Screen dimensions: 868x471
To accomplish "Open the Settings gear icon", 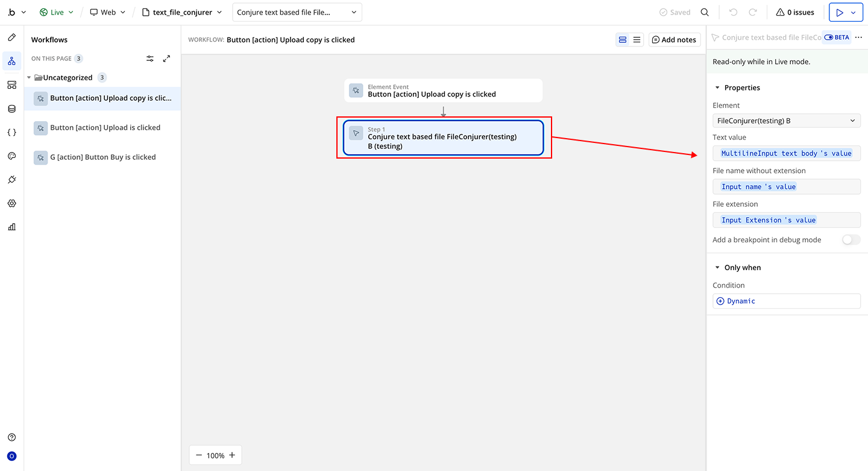I will coord(11,203).
